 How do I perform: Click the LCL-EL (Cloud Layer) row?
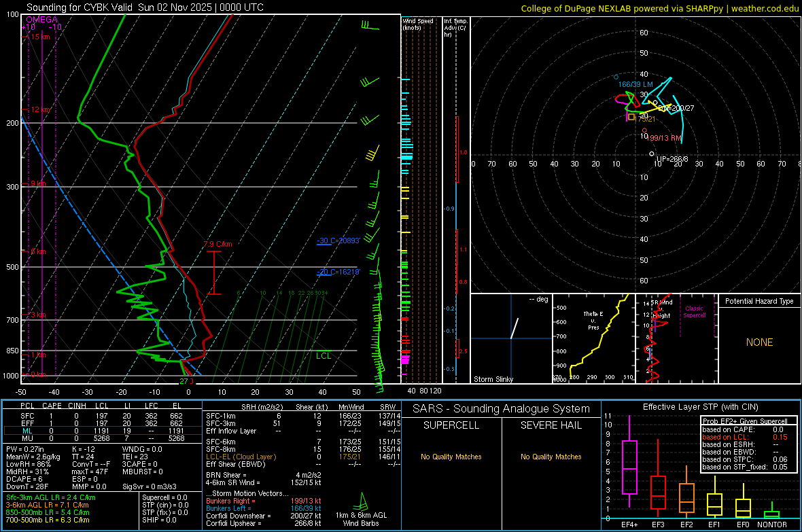(303, 457)
